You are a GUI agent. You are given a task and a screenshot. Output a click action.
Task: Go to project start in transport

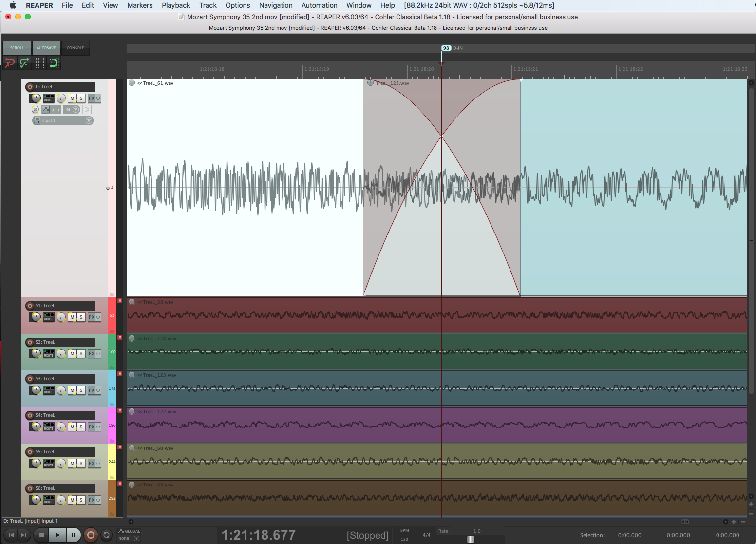pos(11,535)
